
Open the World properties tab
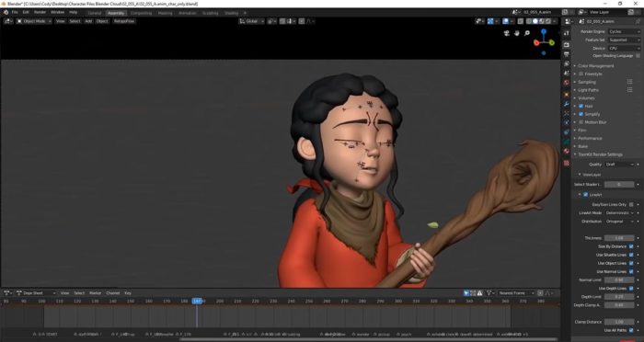tap(567, 83)
